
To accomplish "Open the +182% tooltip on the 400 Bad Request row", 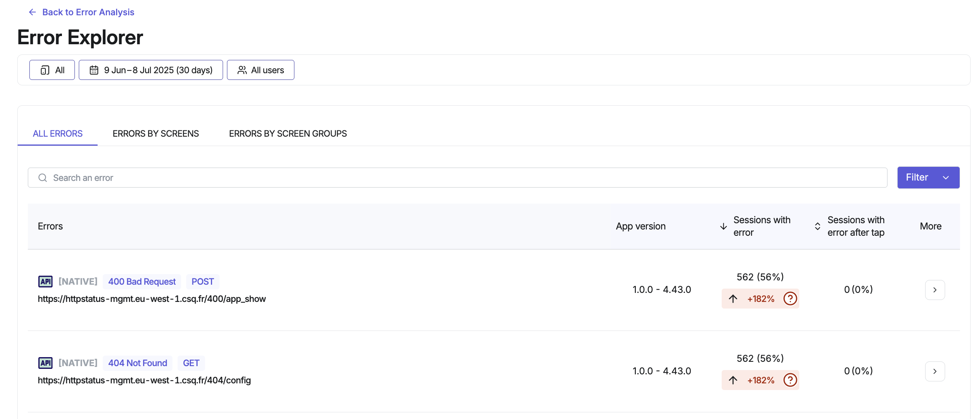I will click(x=790, y=298).
